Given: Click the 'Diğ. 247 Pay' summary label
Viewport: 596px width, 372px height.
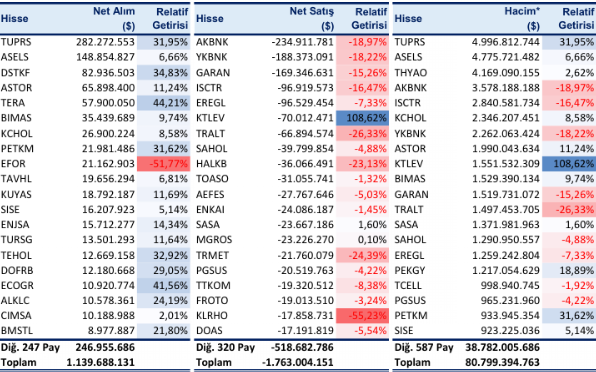Looking at the screenshot, I should pyautogui.click(x=30, y=347).
